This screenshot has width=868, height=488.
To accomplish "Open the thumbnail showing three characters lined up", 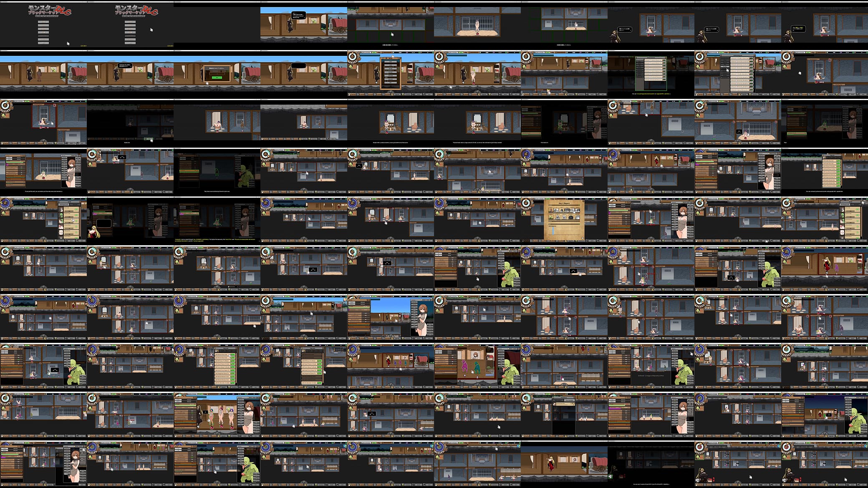I will tap(217, 415).
